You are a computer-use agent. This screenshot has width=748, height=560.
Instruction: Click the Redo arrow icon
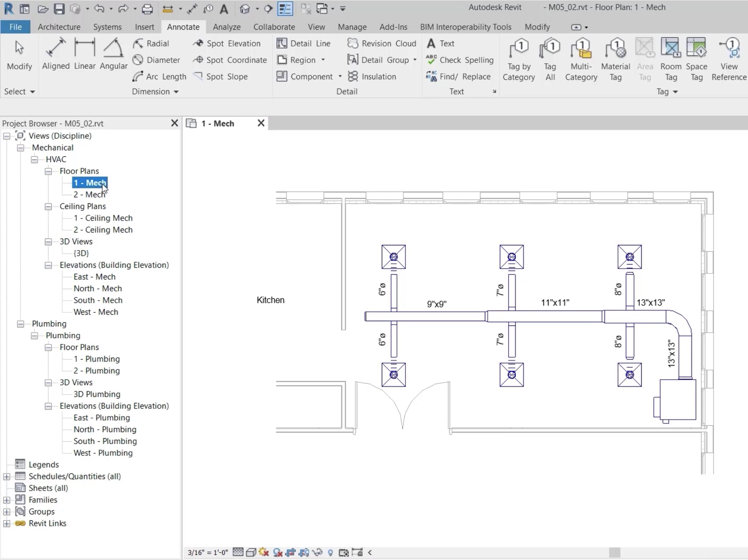click(123, 8)
